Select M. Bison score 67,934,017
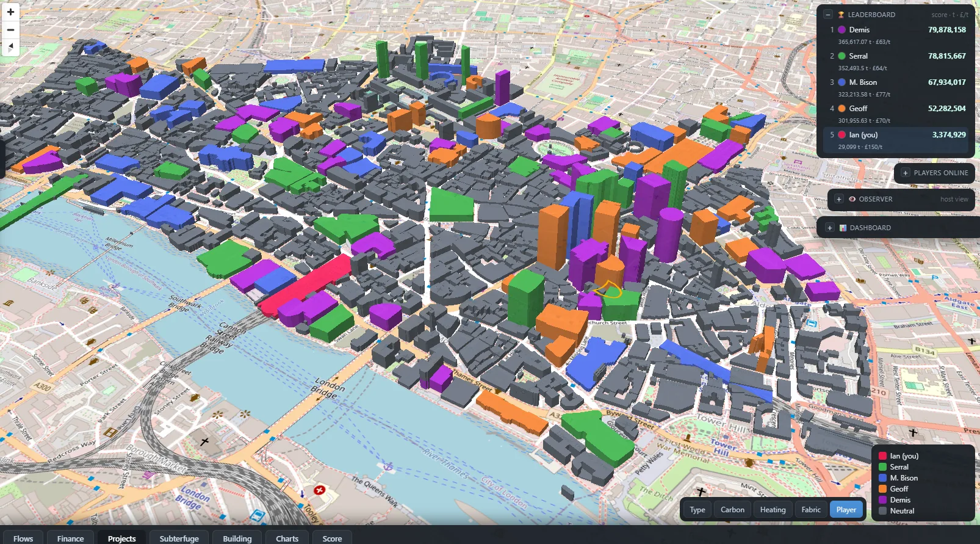The image size is (980, 544). click(x=947, y=82)
